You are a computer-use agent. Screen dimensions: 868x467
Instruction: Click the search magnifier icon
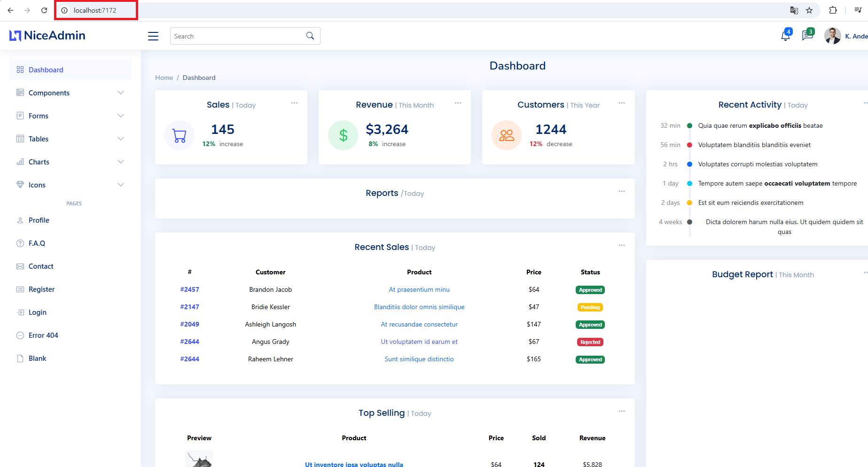click(310, 36)
